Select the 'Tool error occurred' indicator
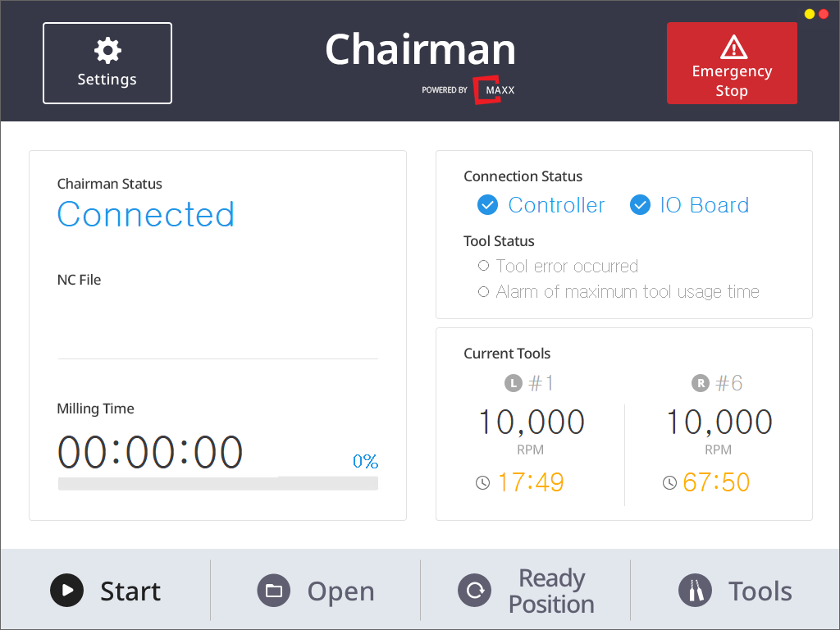 [483, 266]
